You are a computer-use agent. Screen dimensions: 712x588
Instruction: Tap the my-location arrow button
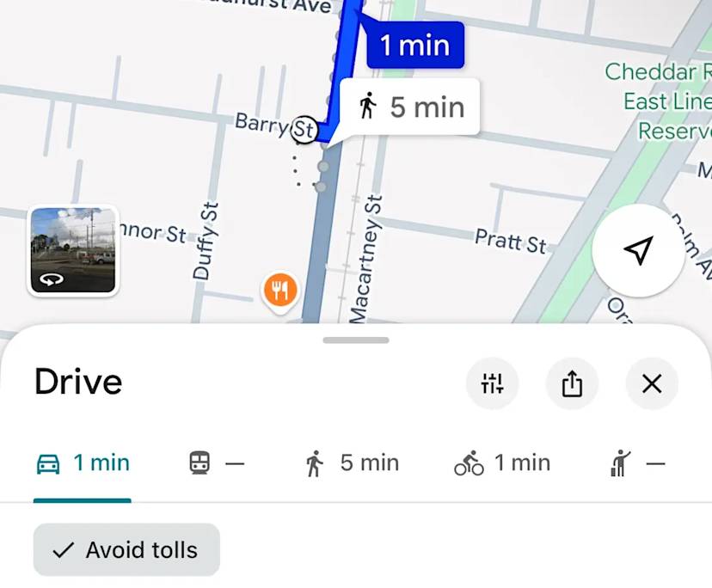[x=638, y=251]
